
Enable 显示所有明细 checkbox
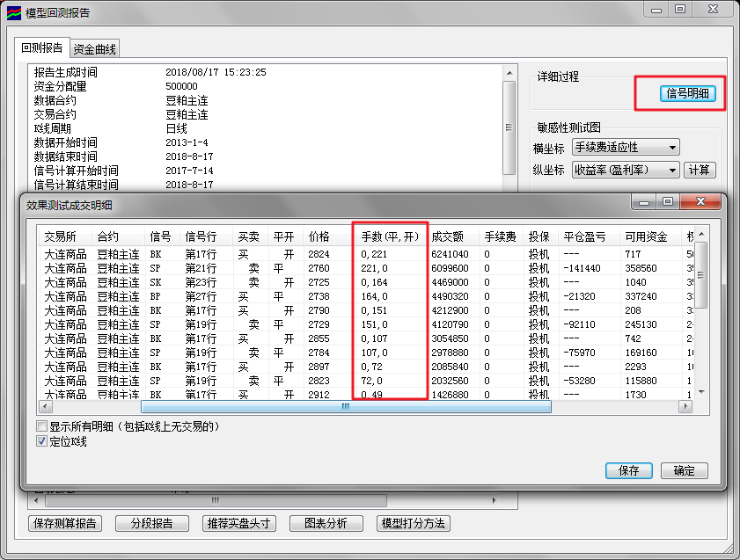point(42,426)
